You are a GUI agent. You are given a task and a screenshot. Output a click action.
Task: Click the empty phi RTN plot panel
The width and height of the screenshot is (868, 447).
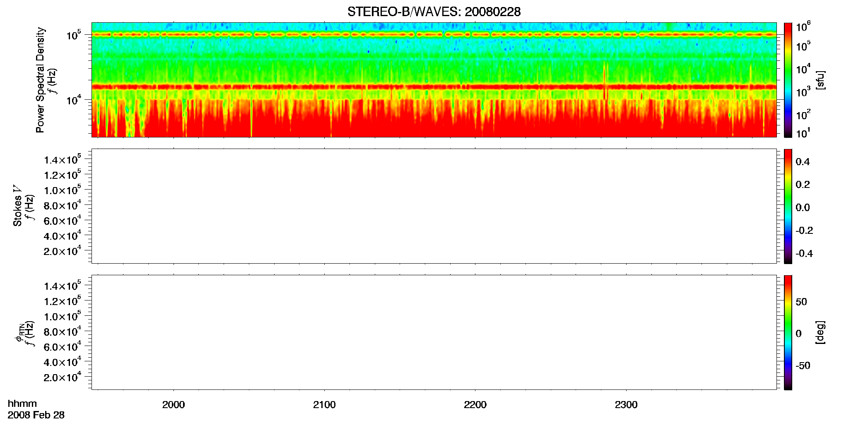(434, 332)
